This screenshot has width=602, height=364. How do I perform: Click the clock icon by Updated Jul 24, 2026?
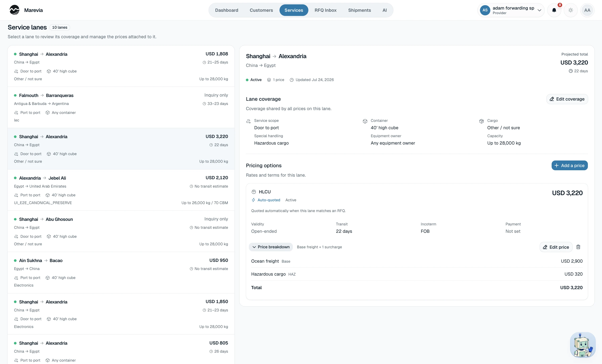point(292,80)
